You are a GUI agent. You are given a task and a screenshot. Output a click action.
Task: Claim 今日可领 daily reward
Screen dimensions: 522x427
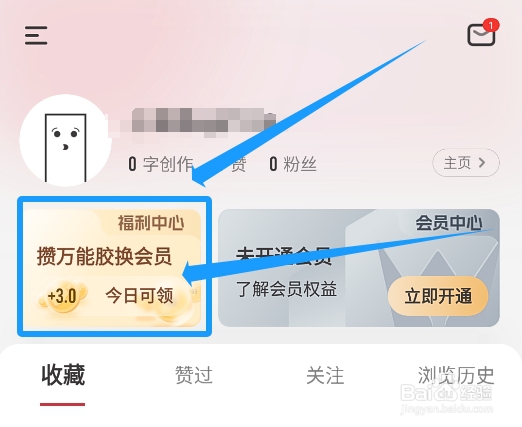click(139, 296)
